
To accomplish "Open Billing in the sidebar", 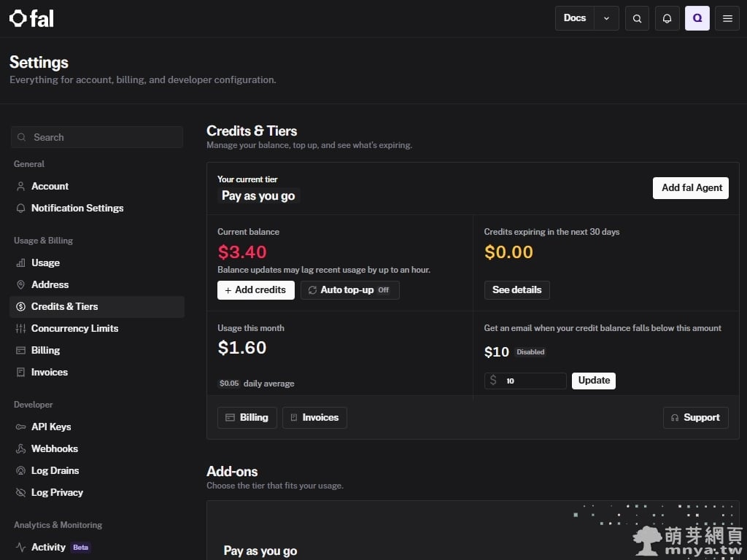I will (97, 351).
